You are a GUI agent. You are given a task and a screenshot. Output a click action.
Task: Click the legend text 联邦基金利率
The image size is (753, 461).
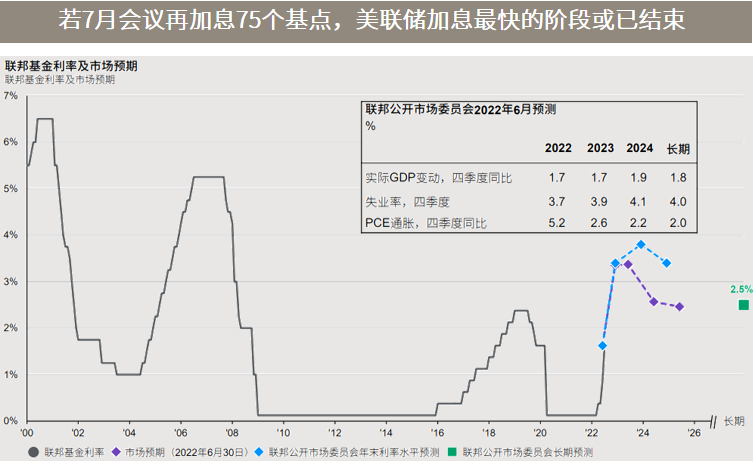point(74,452)
